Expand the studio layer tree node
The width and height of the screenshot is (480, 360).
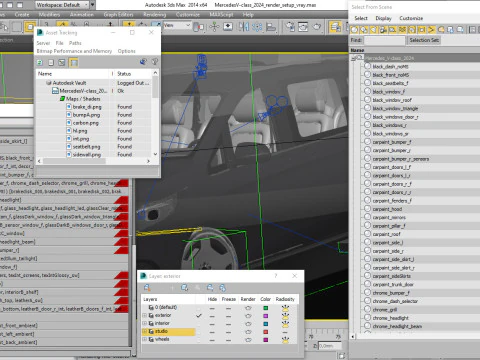point(145,331)
